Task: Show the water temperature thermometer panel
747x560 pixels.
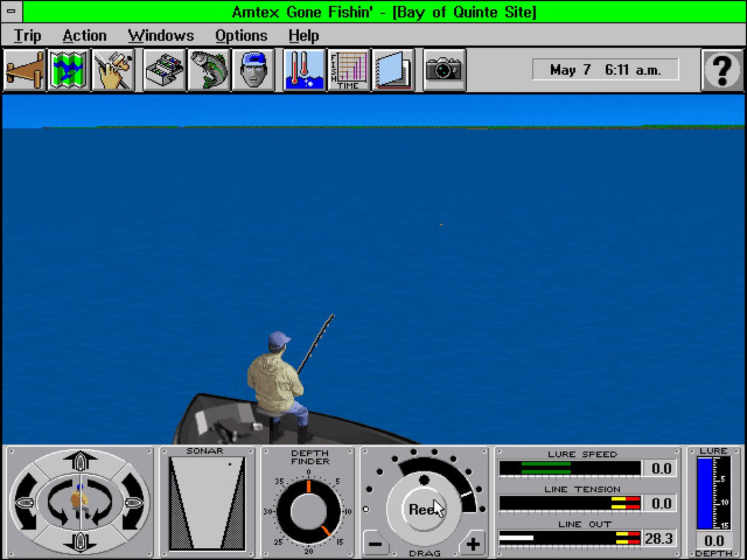Action: 304,70
